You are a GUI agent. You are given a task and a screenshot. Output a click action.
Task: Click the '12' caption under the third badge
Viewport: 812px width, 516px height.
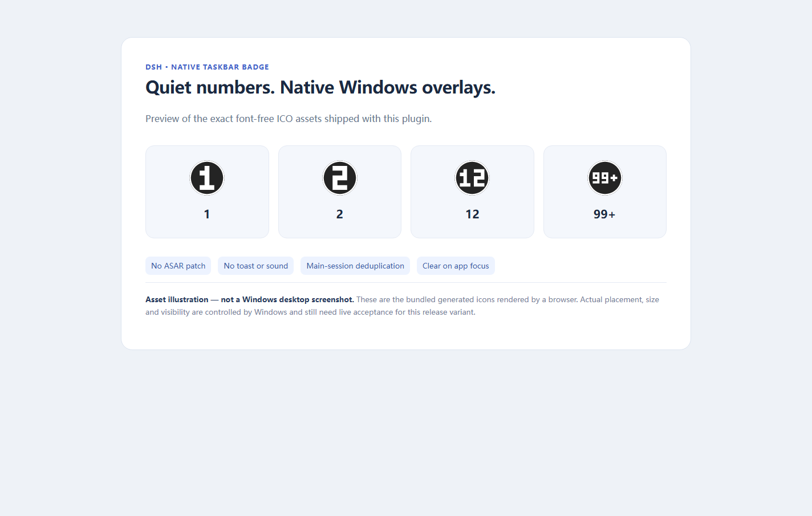(472, 214)
